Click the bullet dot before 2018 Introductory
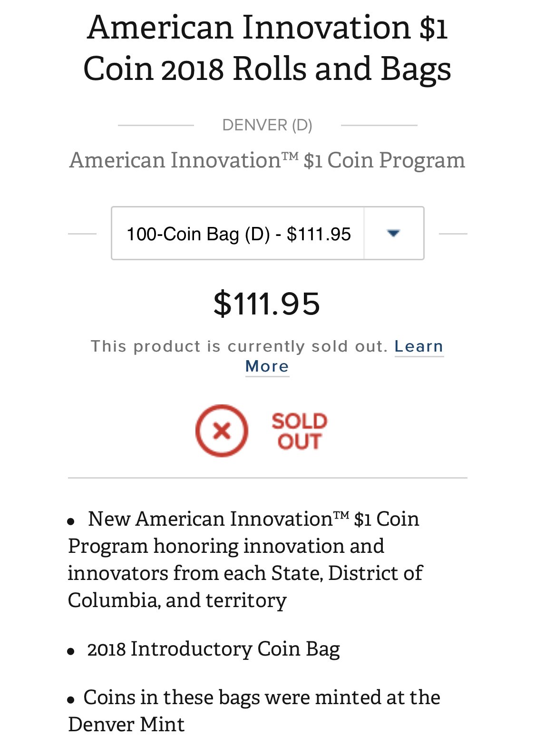 [x=71, y=651]
